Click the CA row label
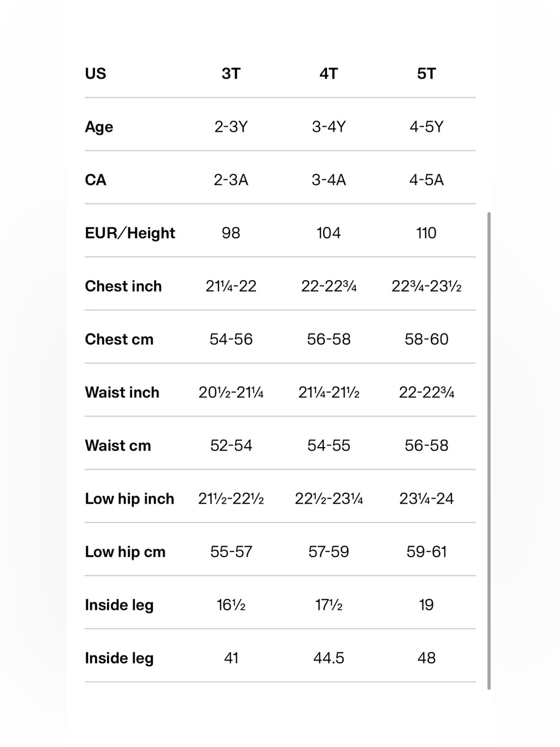This screenshot has width=560, height=747. [95, 180]
